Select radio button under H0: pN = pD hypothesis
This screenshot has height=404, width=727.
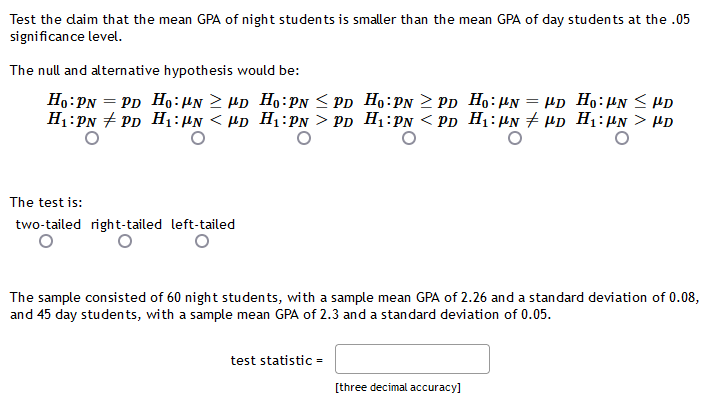92,141
